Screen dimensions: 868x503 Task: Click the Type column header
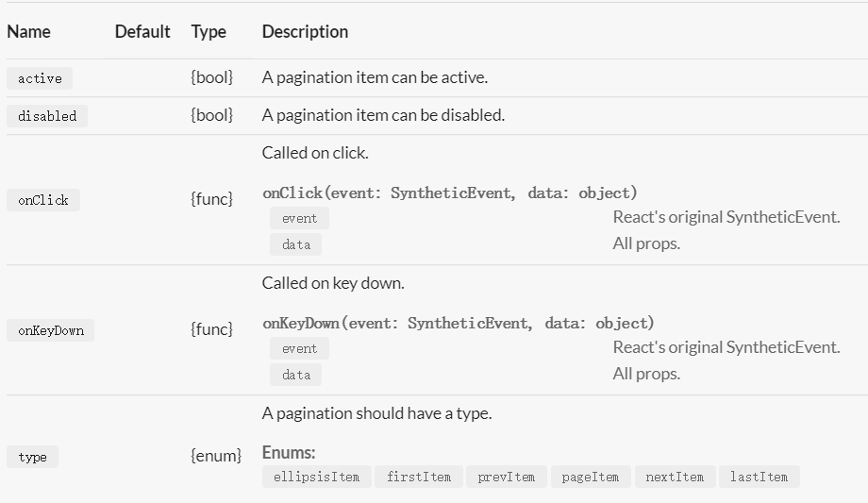(209, 31)
